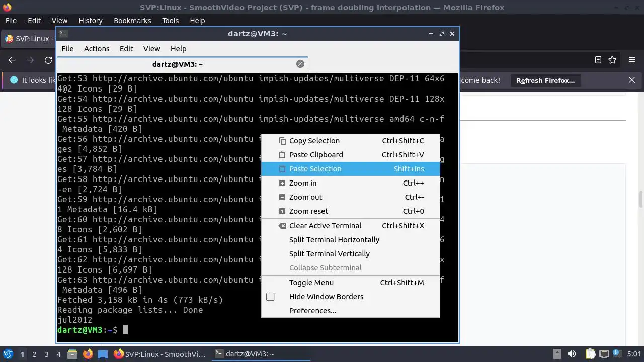Open the file manager from the taskbar
644x362 pixels.
pyautogui.click(x=72, y=354)
